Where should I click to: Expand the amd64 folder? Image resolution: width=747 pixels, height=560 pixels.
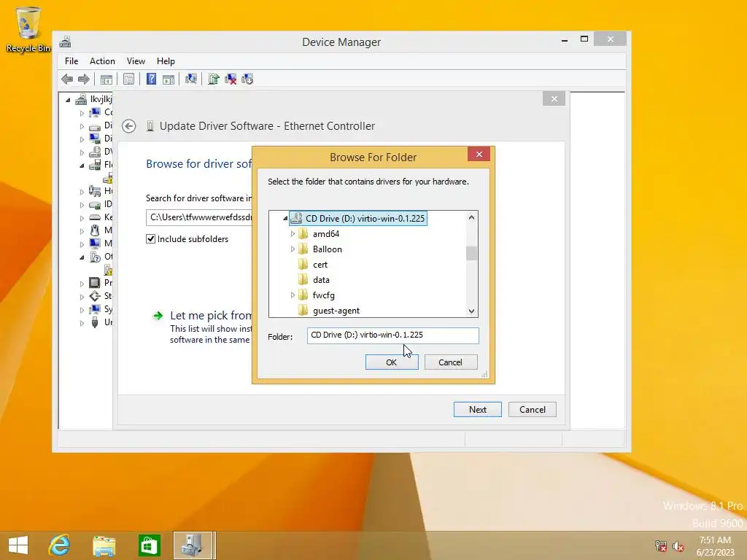(x=293, y=234)
